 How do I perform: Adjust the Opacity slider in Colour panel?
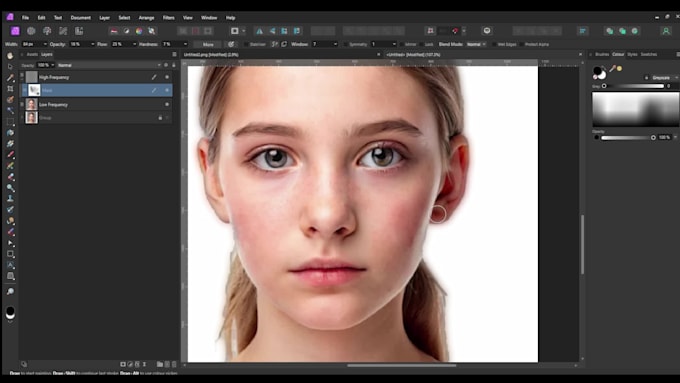coord(628,137)
